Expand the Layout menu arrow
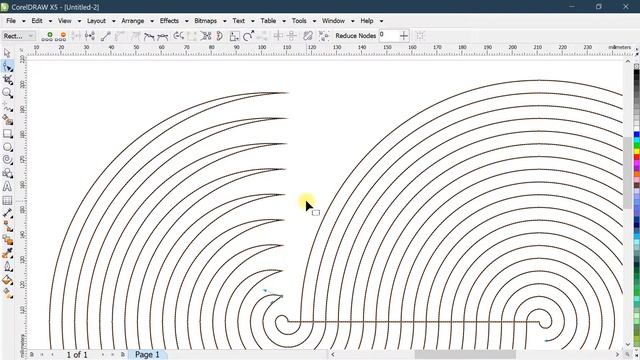This screenshot has height=360, width=640. (113, 21)
